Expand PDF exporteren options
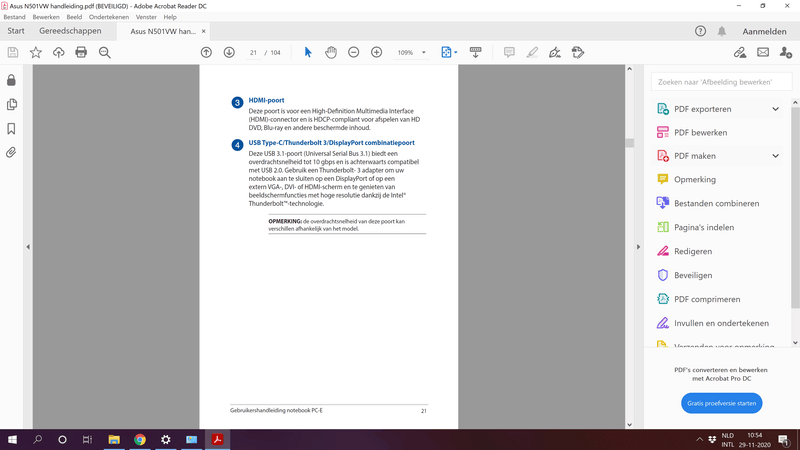 point(776,109)
